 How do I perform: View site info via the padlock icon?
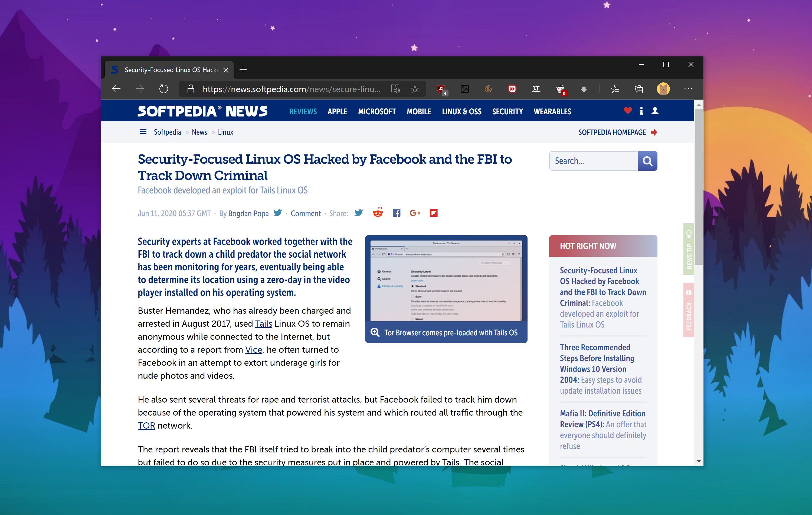tap(191, 89)
